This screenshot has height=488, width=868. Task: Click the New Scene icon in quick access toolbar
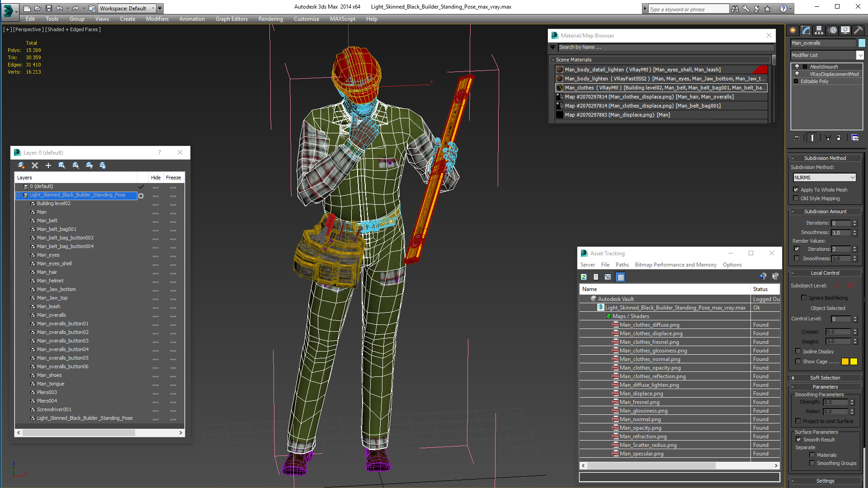(27, 9)
